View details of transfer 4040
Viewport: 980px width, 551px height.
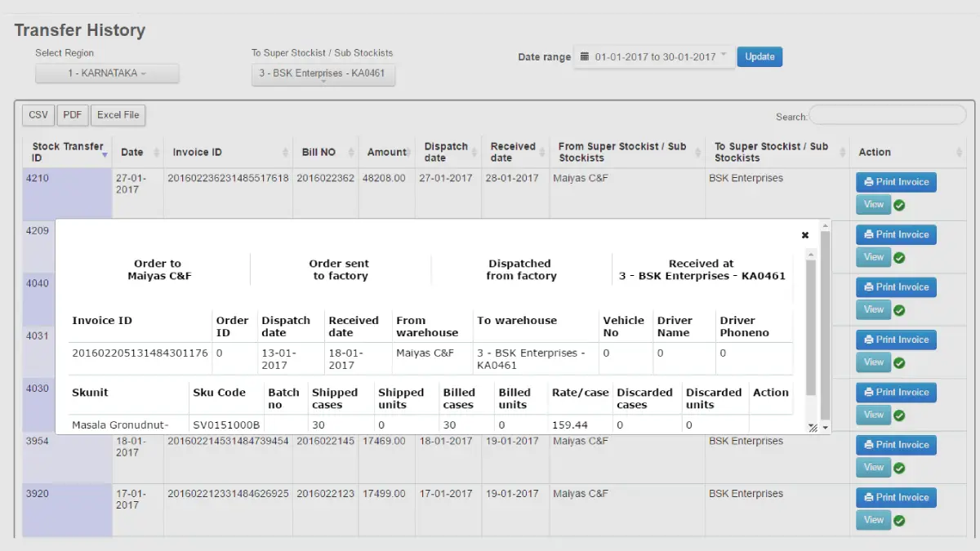click(873, 310)
